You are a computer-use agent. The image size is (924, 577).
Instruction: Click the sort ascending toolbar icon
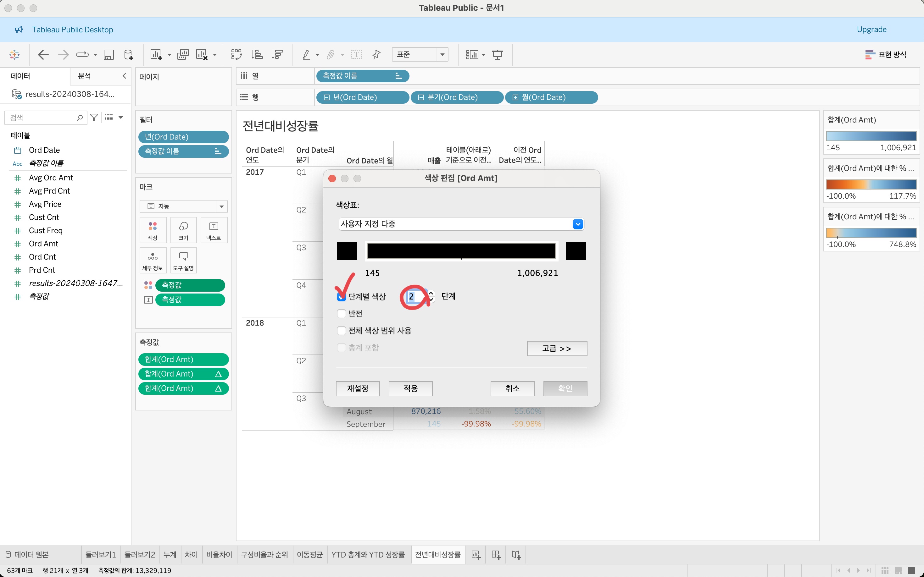pos(257,55)
